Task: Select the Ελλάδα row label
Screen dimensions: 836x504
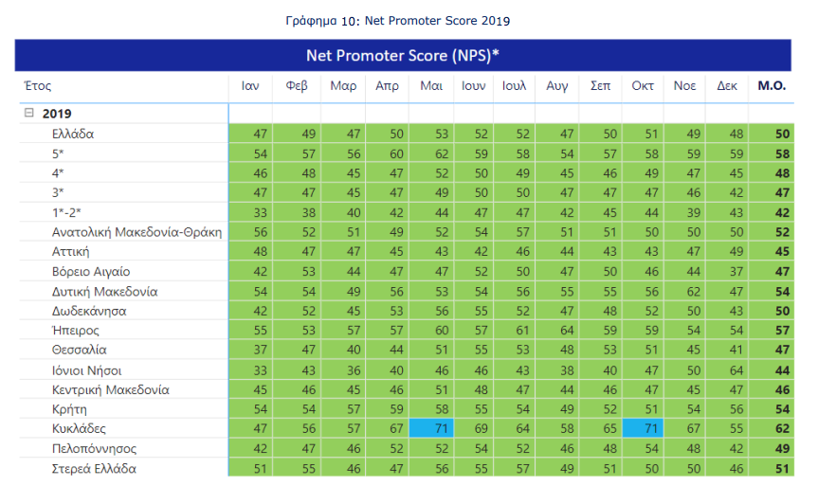Action: tap(73, 134)
